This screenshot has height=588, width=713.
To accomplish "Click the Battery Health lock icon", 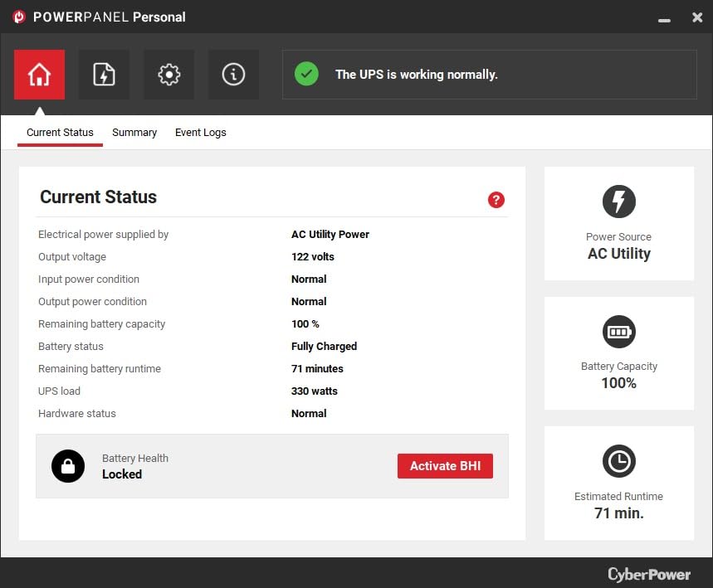I will tap(68, 466).
